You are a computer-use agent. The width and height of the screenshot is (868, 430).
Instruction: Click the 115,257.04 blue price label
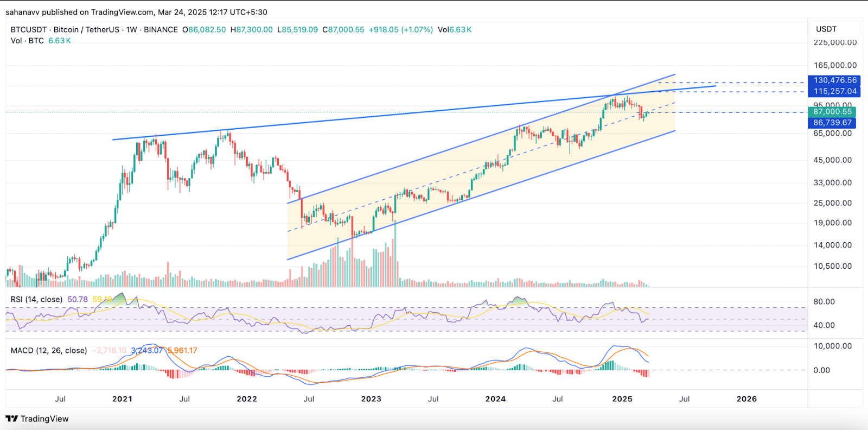pos(834,91)
